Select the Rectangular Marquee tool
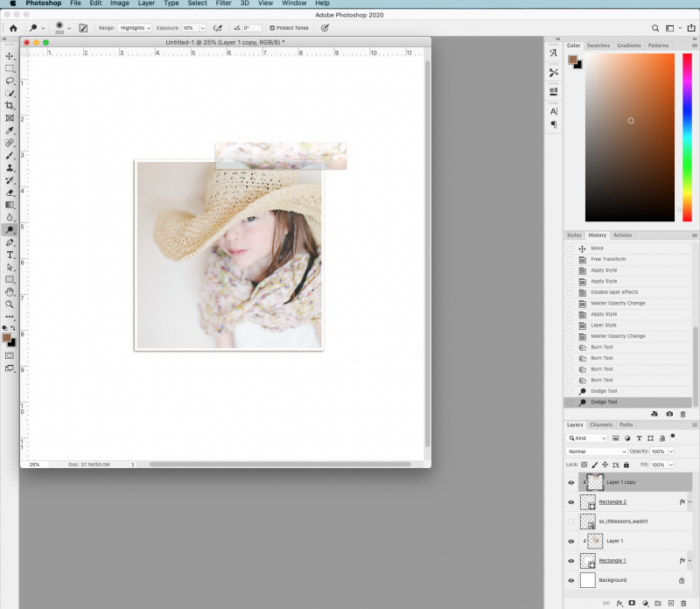Image resolution: width=700 pixels, height=609 pixels. pyautogui.click(x=10, y=69)
